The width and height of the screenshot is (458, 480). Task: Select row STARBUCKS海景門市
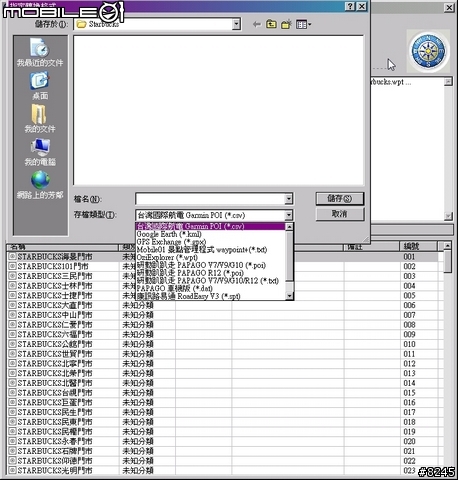(222, 257)
